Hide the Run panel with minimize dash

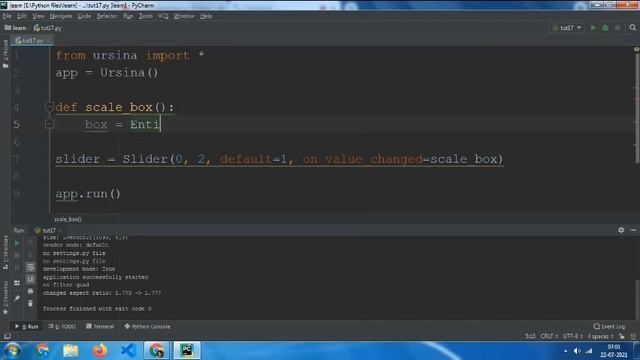pos(633,230)
